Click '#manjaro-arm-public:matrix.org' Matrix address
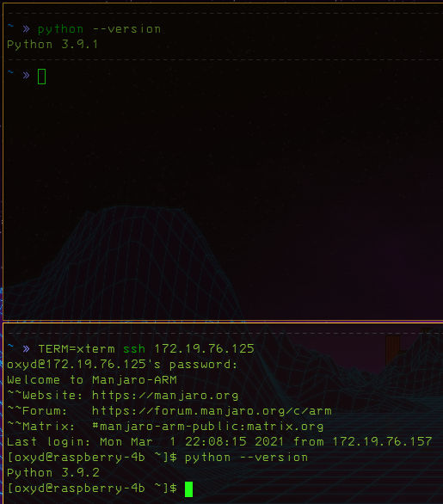This screenshot has width=443, height=504. [207, 427]
